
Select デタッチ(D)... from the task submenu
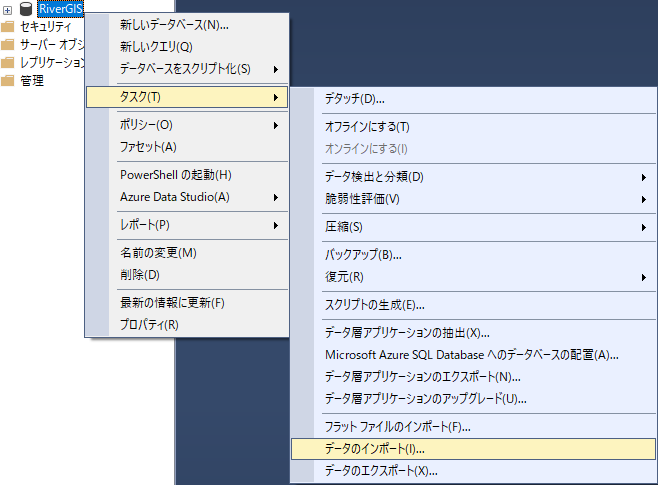pos(355,99)
